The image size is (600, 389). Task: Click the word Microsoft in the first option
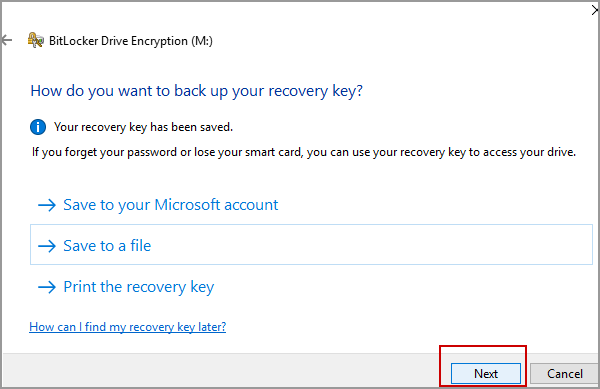pyautogui.click(x=187, y=205)
